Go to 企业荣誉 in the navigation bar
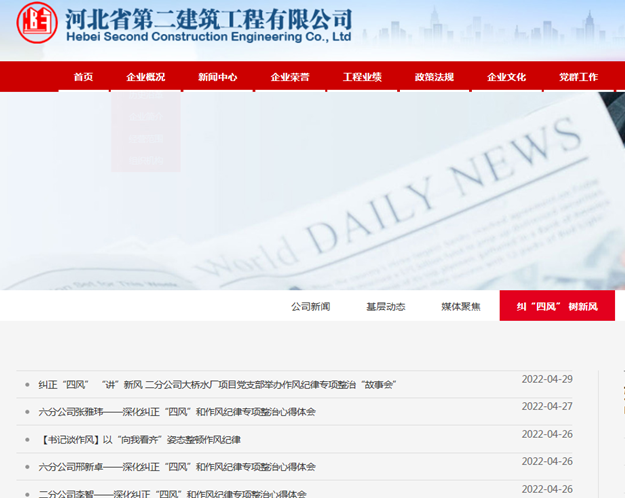Screen dimensions: 625x498 pyautogui.click(x=290, y=77)
